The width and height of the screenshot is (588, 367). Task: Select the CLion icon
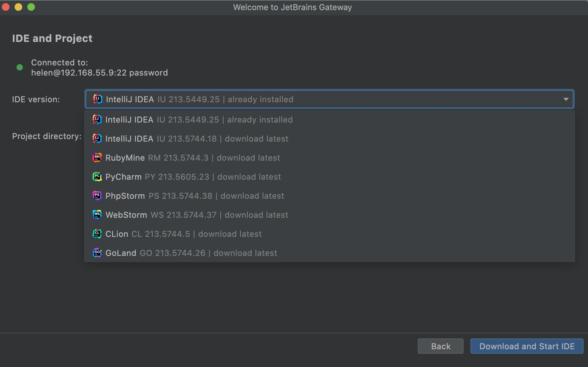[x=97, y=234]
